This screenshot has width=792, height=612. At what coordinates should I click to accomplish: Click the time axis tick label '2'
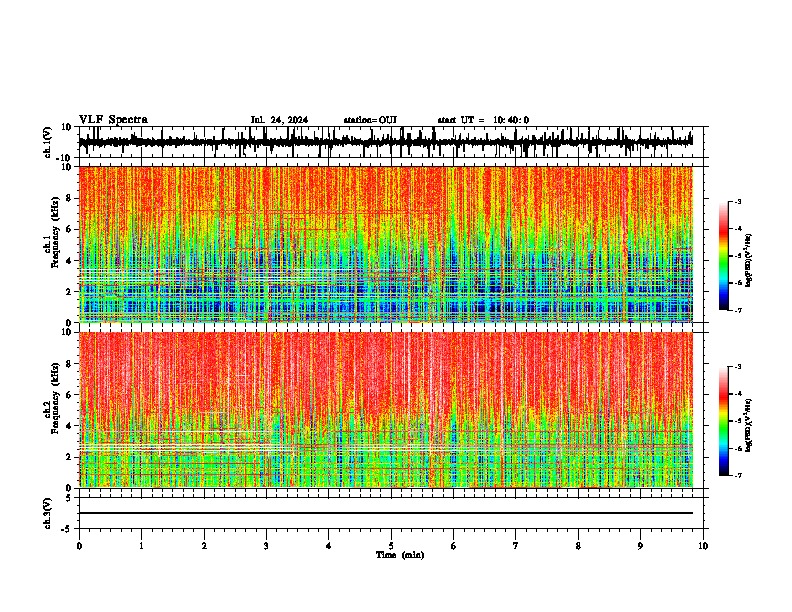coord(204,546)
